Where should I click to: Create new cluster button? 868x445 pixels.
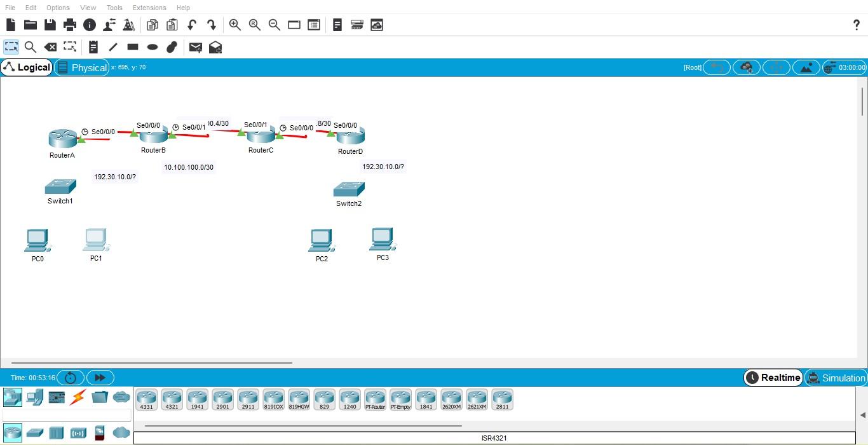coord(747,67)
